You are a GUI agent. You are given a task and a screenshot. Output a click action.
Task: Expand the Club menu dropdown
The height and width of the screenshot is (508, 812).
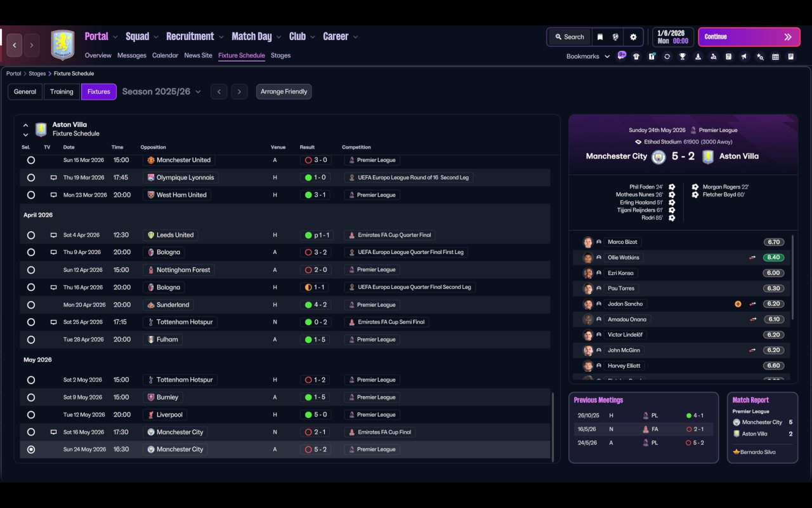pyautogui.click(x=312, y=37)
